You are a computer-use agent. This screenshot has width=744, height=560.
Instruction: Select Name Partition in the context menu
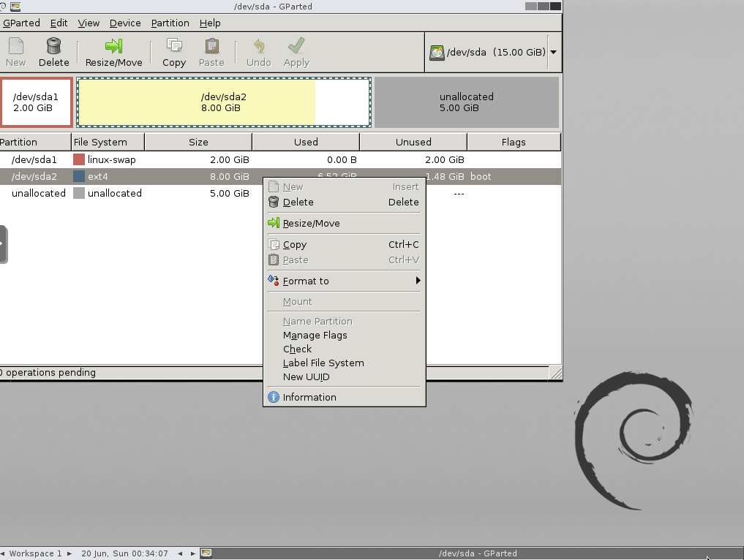344,322
